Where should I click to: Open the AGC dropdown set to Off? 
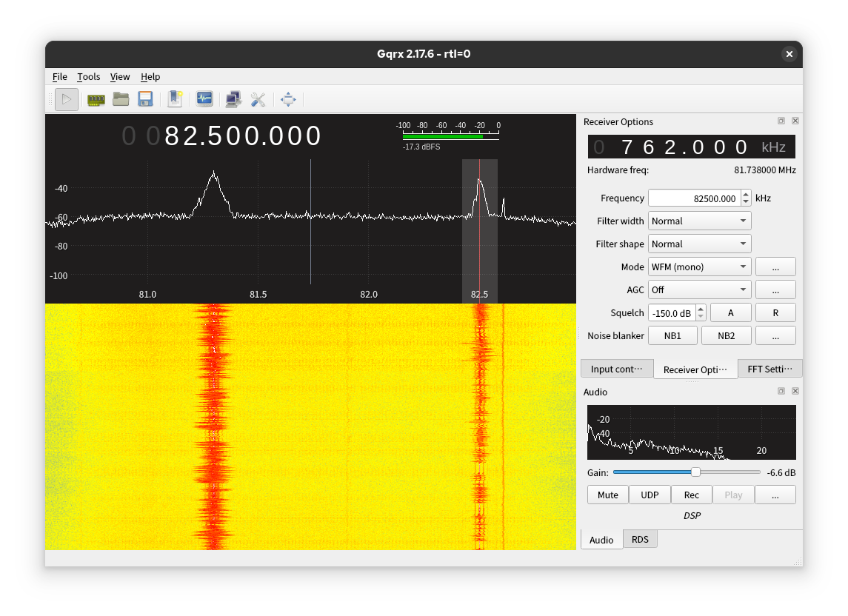click(699, 290)
